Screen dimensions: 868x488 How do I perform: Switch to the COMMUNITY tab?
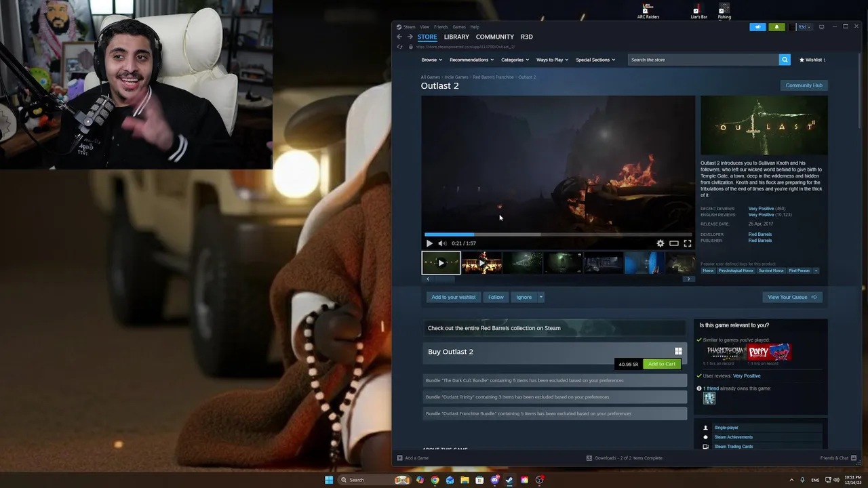pyautogui.click(x=494, y=37)
